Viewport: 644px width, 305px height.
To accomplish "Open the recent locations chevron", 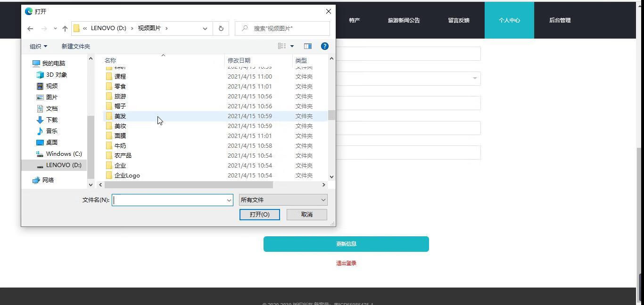I will (55, 28).
